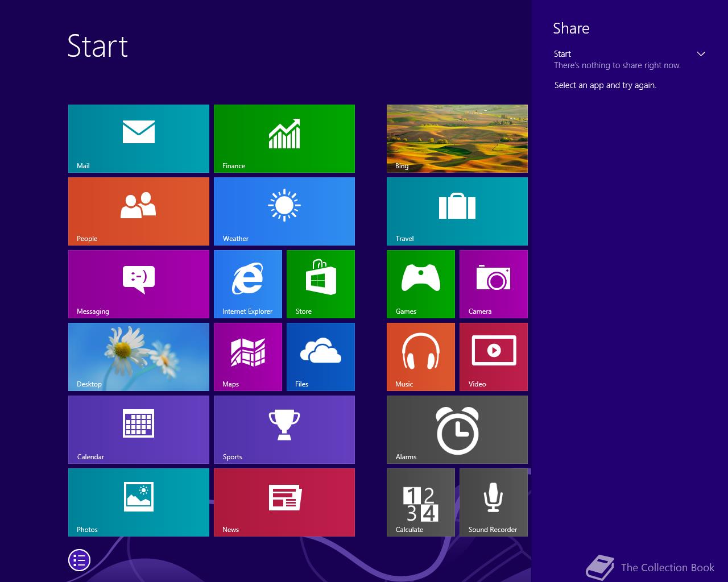Screen dimensions: 728x582
Task: Switch to Desktop via daisy tile
Action: [x=139, y=357]
